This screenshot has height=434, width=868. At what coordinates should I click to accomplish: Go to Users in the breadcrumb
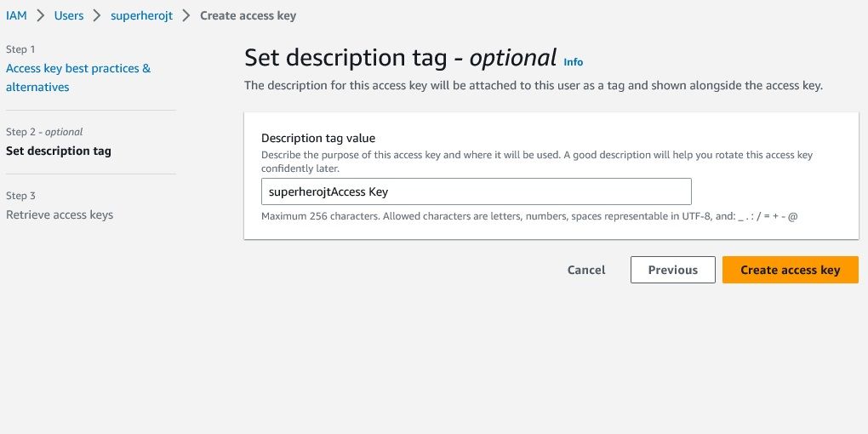69,15
